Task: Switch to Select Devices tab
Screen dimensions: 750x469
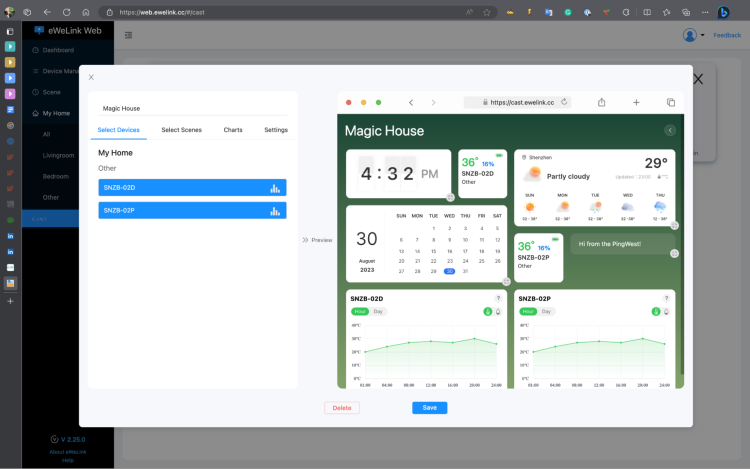Action: tap(119, 130)
